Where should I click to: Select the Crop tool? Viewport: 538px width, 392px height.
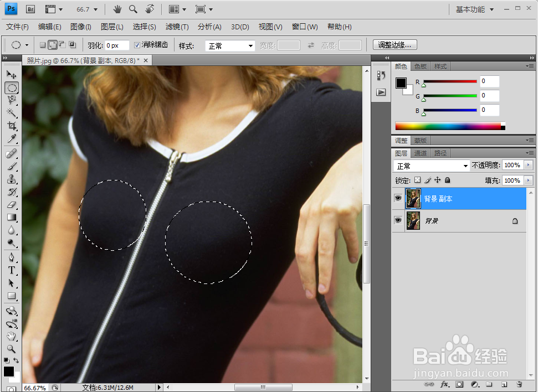point(11,126)
